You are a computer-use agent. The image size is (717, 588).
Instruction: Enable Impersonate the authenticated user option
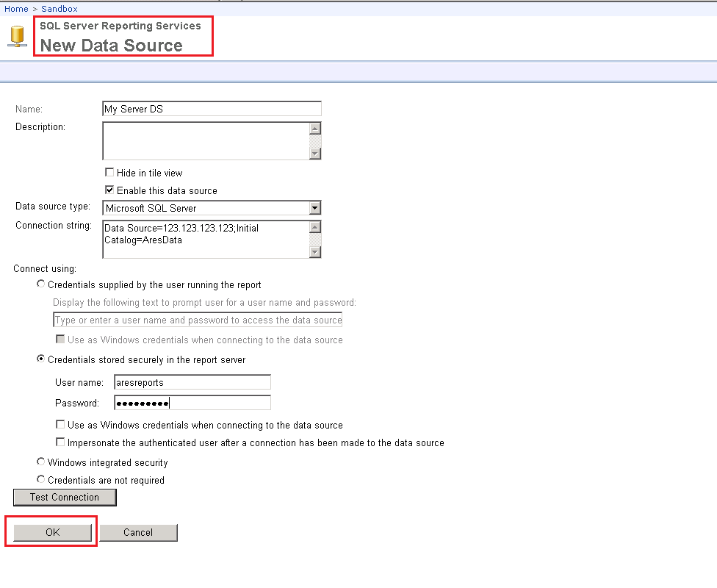click(x=60, y=442)
